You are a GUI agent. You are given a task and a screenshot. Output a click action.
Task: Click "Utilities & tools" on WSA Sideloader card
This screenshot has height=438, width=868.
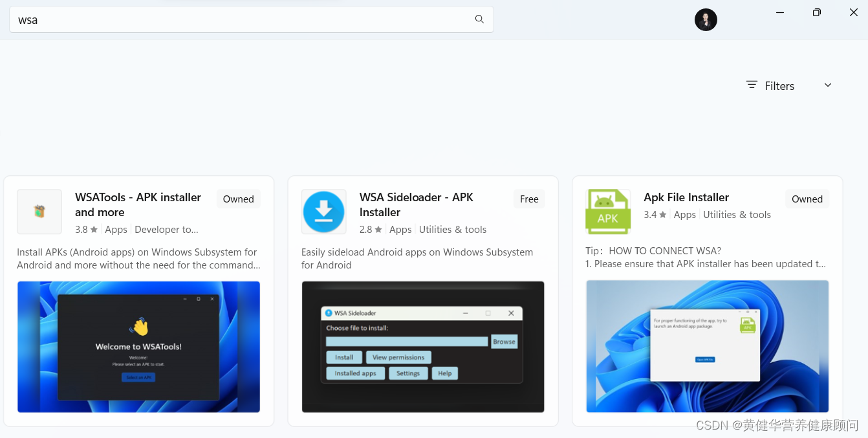pos(453,230)
